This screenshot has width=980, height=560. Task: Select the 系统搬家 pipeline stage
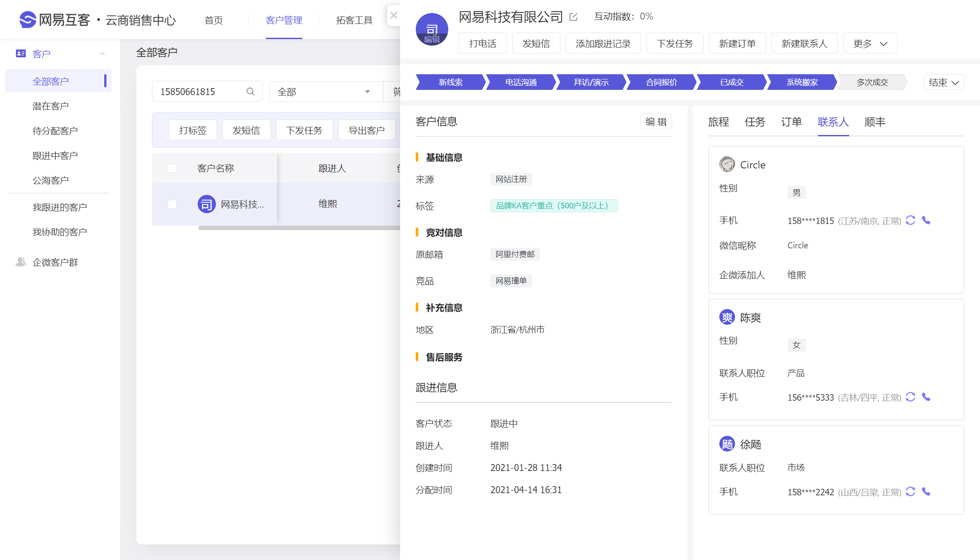point(802,82)
